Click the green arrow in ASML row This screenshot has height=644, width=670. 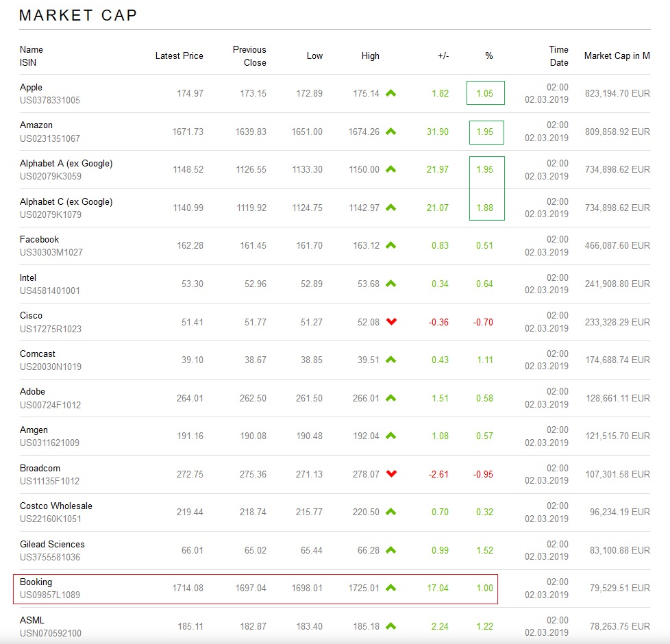pos(390,626)
